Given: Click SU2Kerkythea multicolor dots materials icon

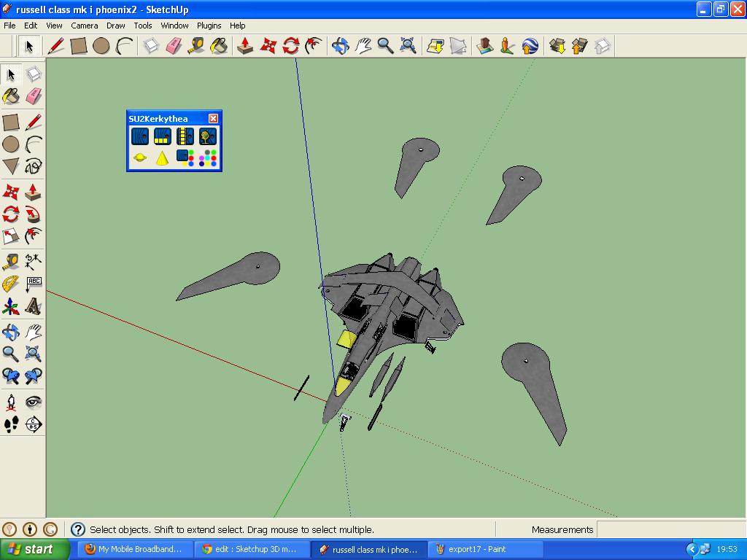Looking at the screenshot, I should [208, 157].
